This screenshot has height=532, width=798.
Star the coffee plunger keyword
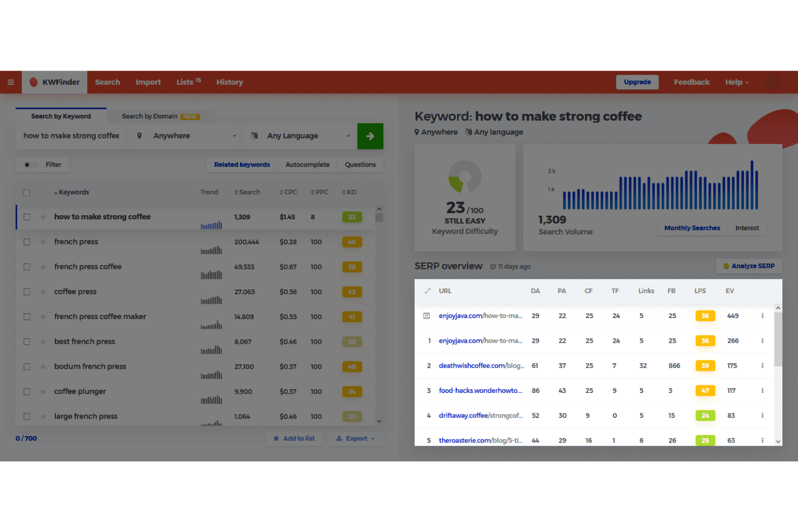[x=43, y=391]
